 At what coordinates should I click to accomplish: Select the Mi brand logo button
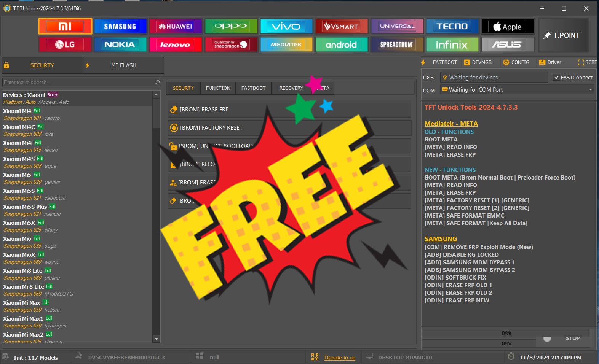[65, 26]
